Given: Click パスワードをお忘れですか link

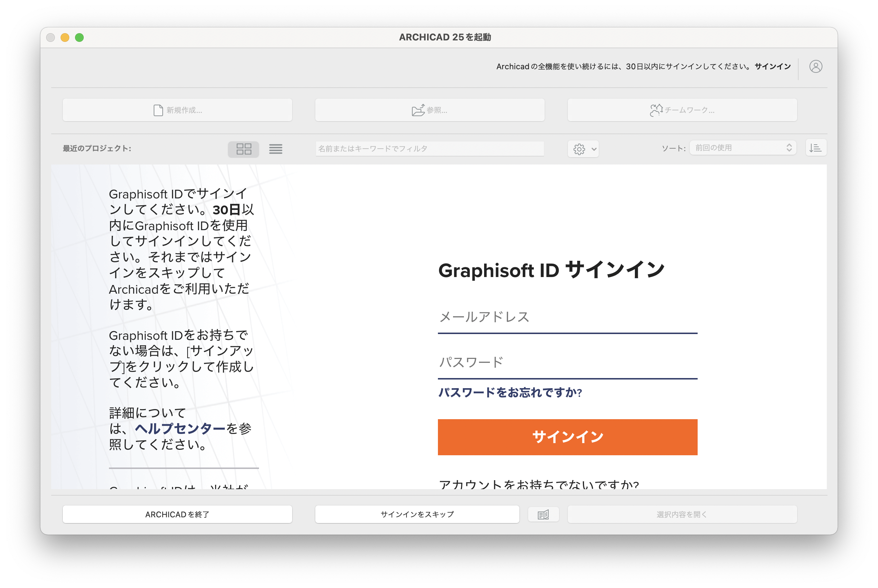Looking at the screenshot, I should (510, 392).
